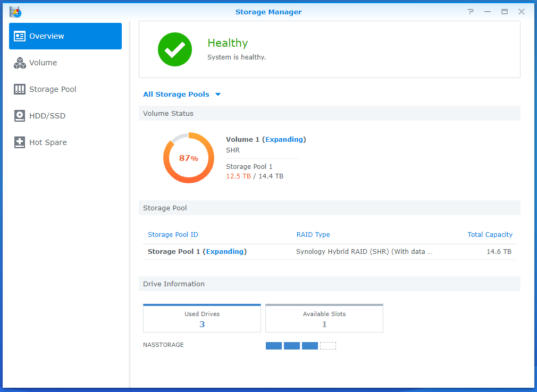The width and height of the screenshot is (537, 392).
Task: Select the Storage Pool 1 table row
Action: (x=330, y=251)
